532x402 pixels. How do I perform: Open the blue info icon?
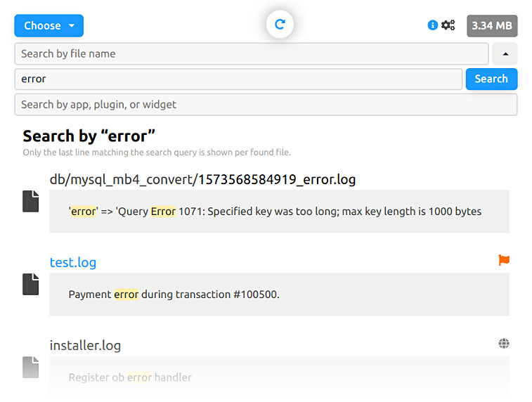pos(432,25)
